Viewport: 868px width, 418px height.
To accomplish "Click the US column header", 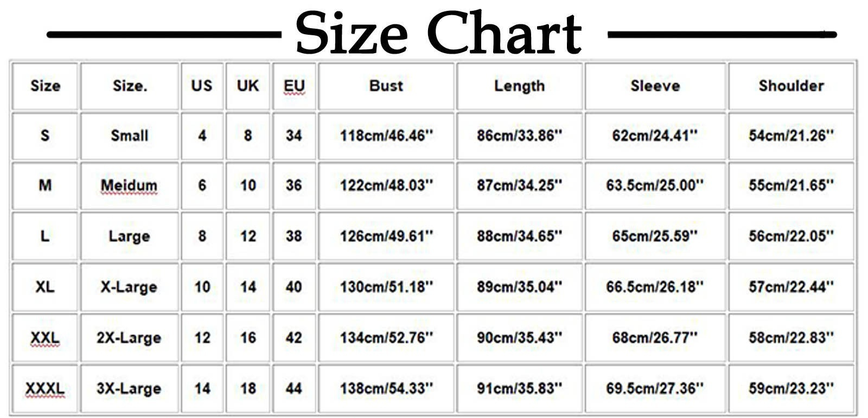I will (202, 86).
